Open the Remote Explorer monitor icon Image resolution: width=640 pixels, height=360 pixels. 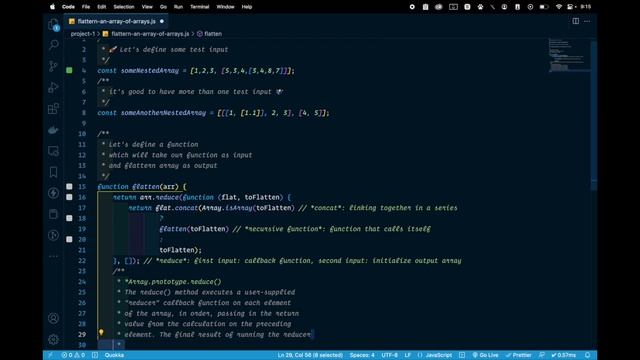pos(53,151)
